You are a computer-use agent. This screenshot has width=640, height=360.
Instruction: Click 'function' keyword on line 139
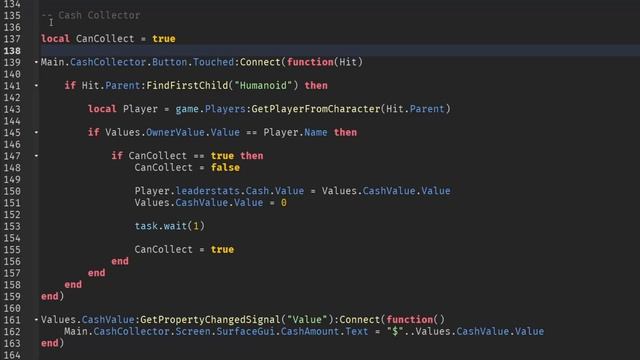click(x=310, y=62)
